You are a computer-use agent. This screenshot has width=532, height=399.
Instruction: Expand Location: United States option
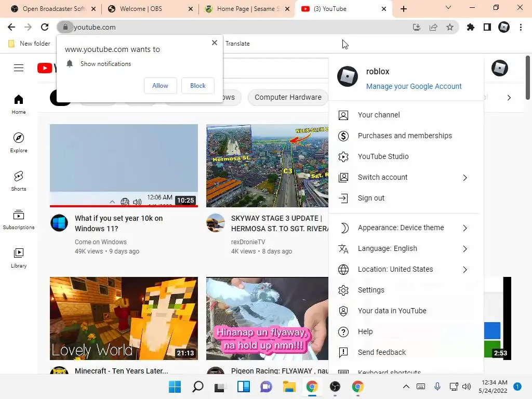tap(406, 270)
